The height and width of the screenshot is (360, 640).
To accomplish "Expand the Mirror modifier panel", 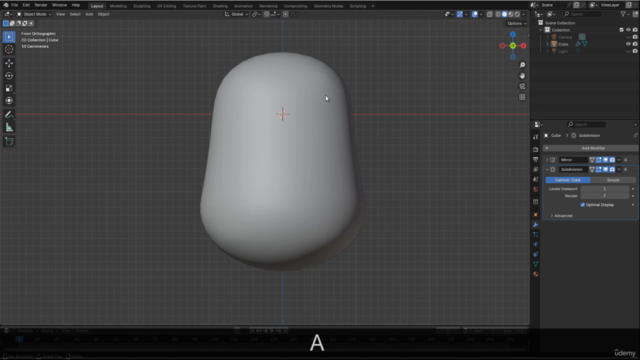I will coord(547,160).
